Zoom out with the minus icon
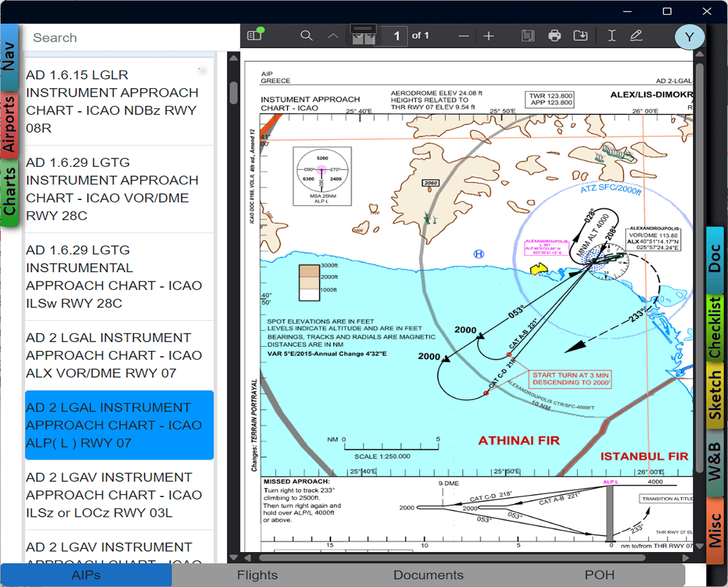This screenshot has width=728, height=587. (x=464, y=37)
